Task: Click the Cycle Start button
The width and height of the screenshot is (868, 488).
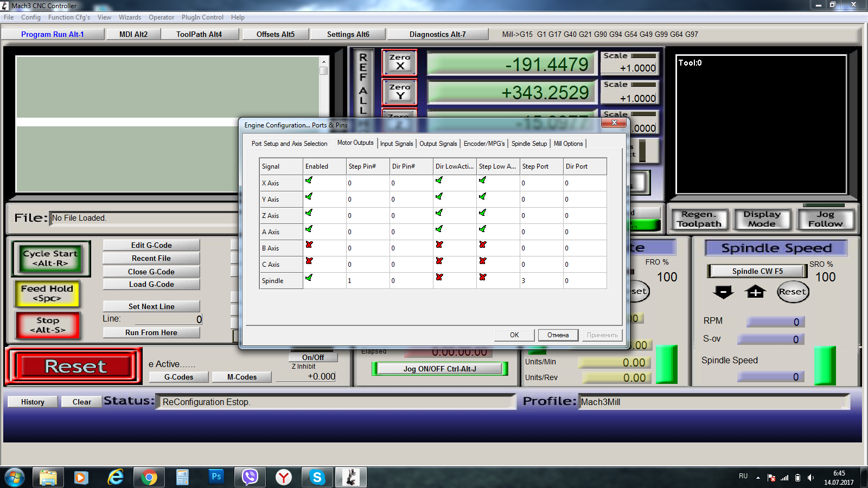Action: tap(50, 258)
